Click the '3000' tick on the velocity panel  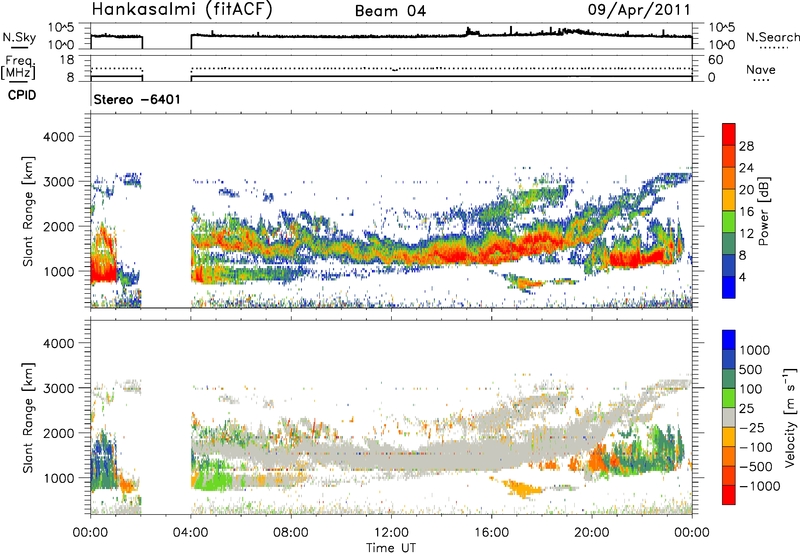58,388
